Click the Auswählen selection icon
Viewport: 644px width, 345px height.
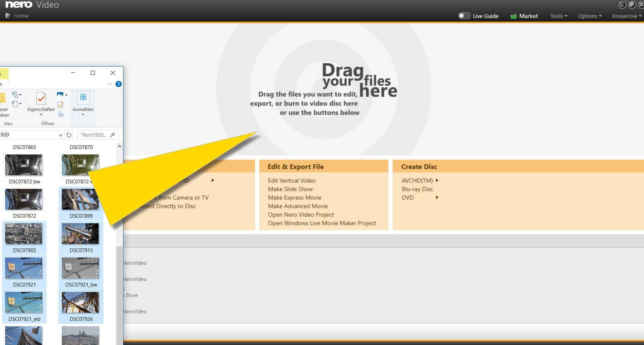[83, 98]
